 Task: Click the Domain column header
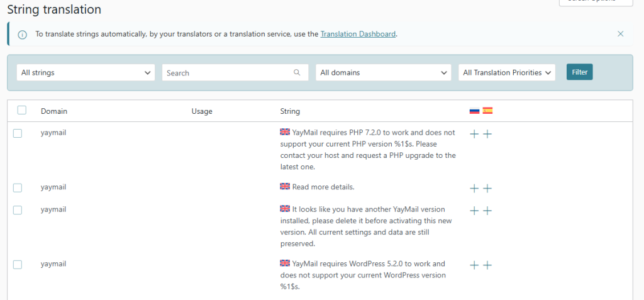point(54,111)
